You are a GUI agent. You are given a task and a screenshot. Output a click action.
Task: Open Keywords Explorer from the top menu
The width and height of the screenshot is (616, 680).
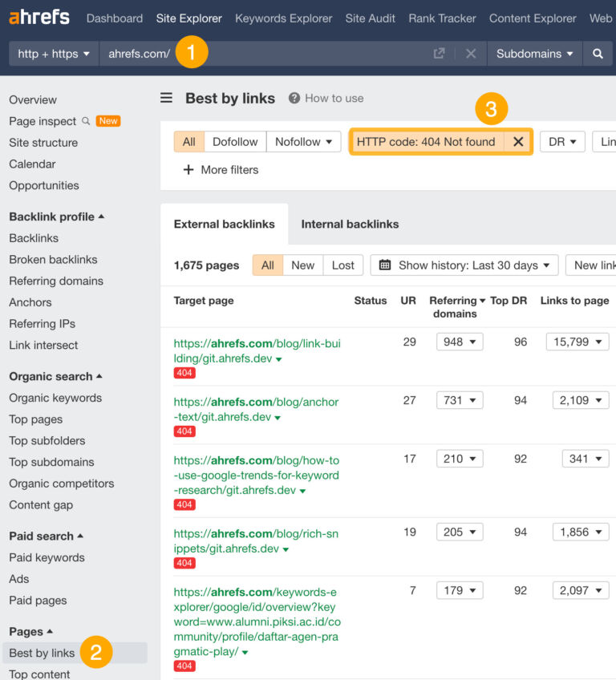tap(283, 18)
